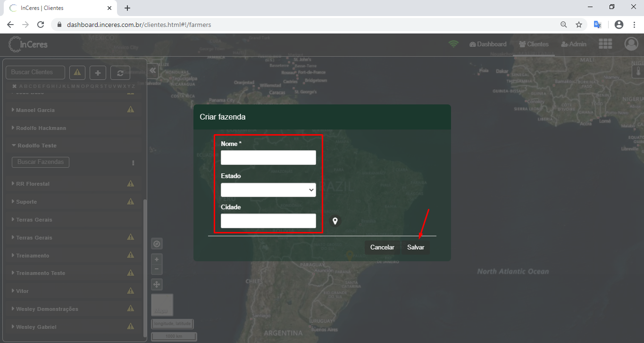Click the warning icon for Treinamento Teste

coord(131,273)
